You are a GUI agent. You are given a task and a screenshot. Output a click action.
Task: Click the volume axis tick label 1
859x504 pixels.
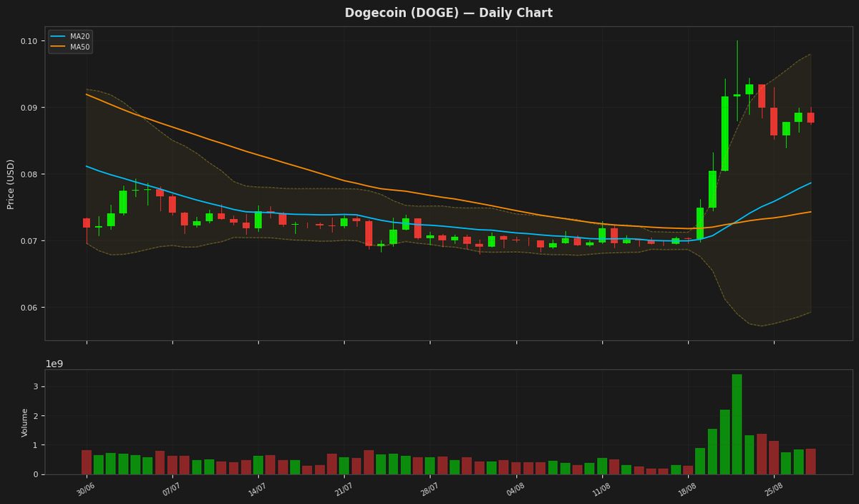[35, 445]
